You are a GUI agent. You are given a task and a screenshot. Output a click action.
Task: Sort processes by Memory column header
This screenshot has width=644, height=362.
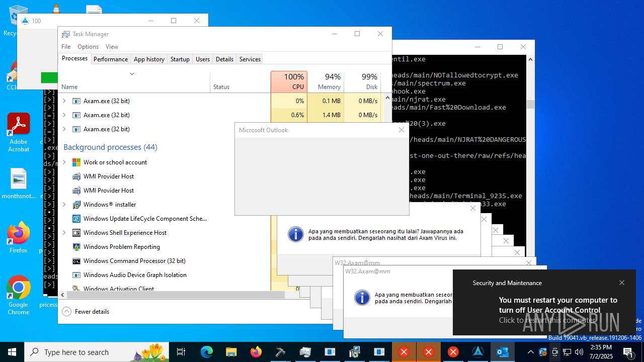325,81
